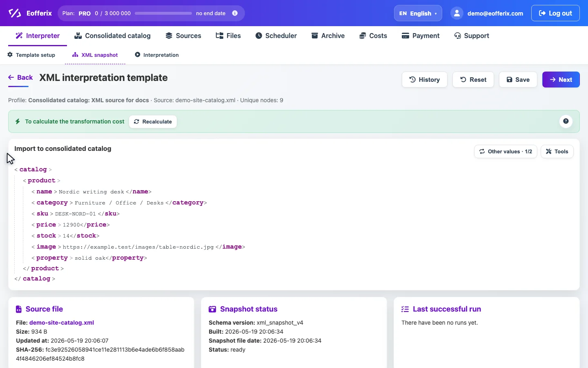
Task: Click the stock value 14
Action: click(x=67, y=236)
